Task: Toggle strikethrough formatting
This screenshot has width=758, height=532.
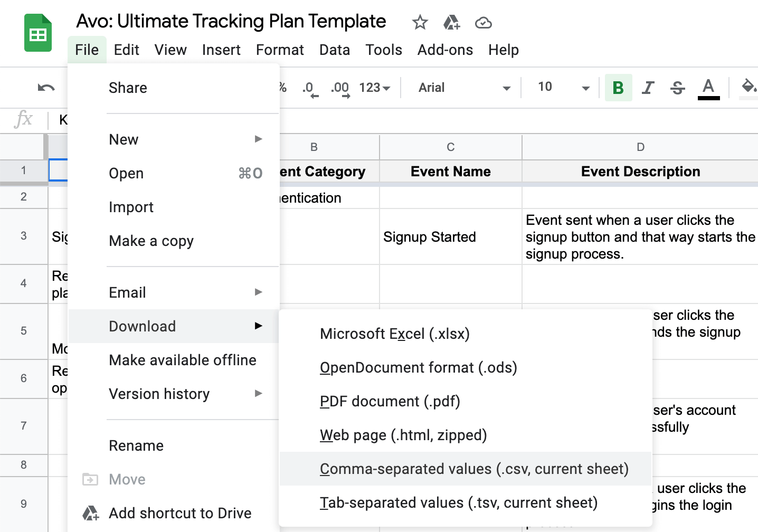Action: tap(677, 88)
